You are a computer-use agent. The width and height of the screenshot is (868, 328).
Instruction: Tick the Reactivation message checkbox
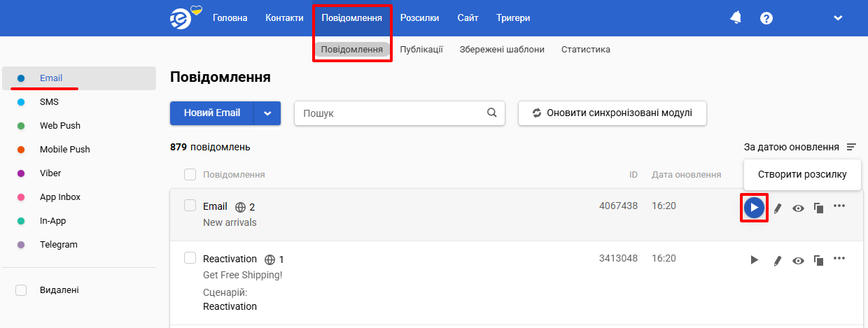pos(190,257)
